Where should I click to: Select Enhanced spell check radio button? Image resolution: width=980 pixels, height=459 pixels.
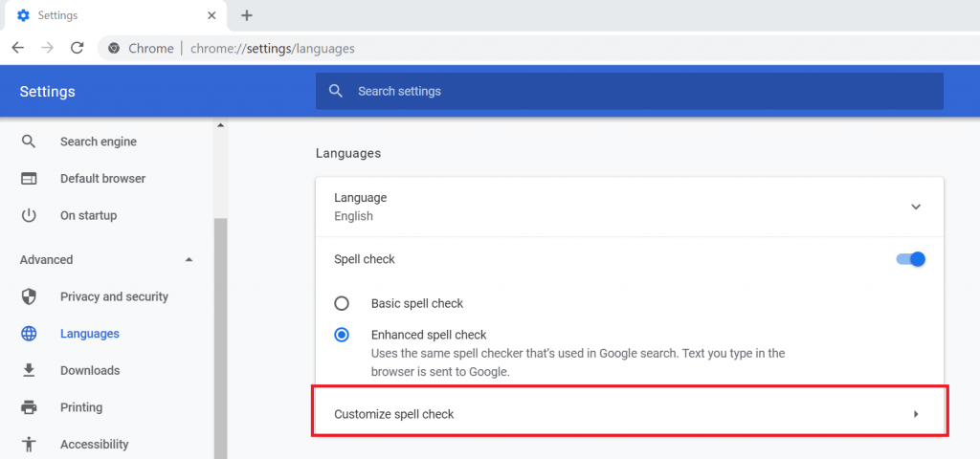point(342,336)
